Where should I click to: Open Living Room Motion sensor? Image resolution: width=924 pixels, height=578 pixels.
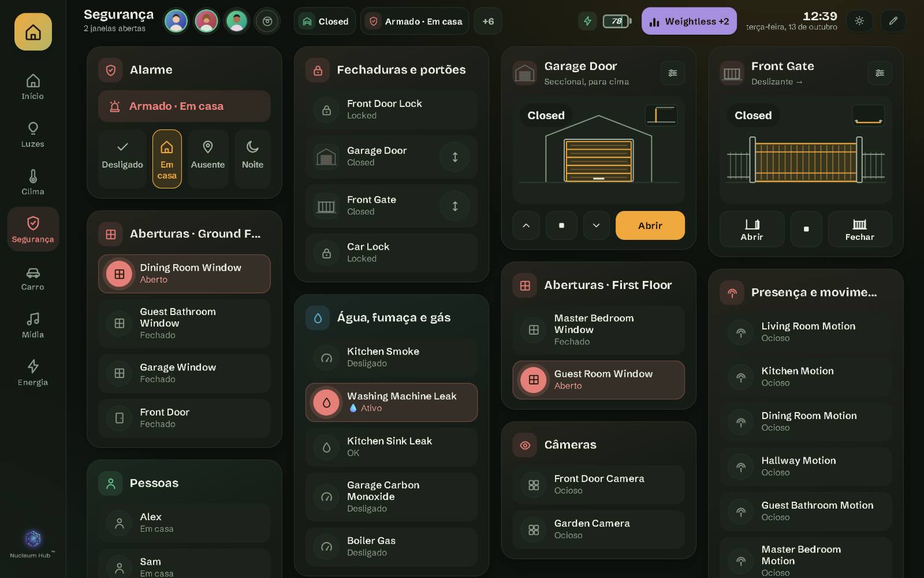[x=806, y=332]
